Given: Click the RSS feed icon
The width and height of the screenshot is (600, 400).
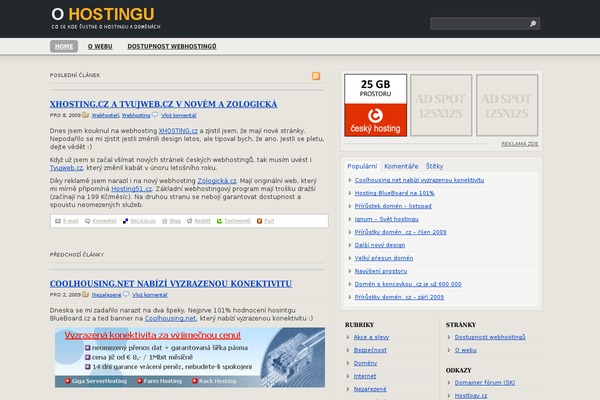Looking at the screenshot, I should coord(316,76).
